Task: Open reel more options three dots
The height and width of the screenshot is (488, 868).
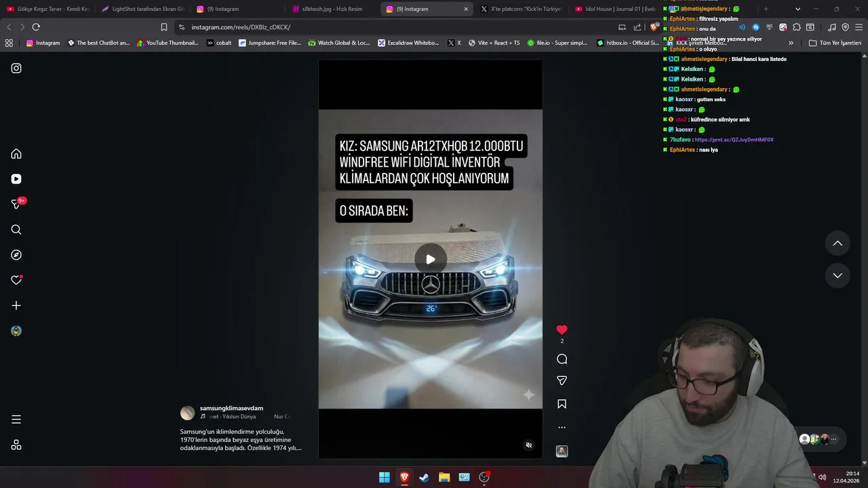Action: [x=561, y=428]
